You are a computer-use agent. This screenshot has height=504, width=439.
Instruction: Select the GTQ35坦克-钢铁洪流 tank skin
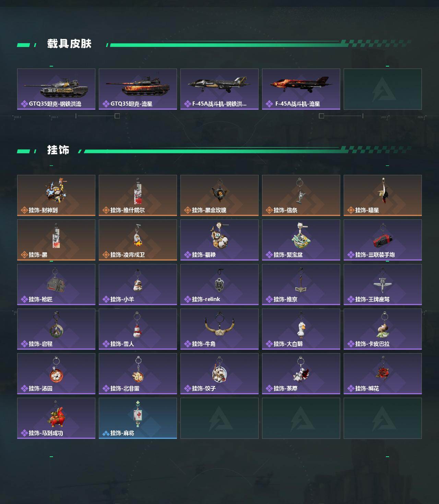(x=56, y=89)
